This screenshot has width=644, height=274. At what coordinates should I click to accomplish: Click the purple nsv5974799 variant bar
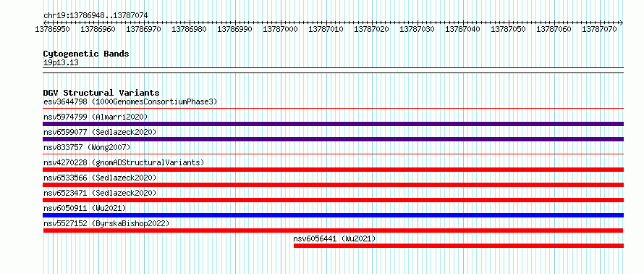pyautogui.click(x=333, y=124)
